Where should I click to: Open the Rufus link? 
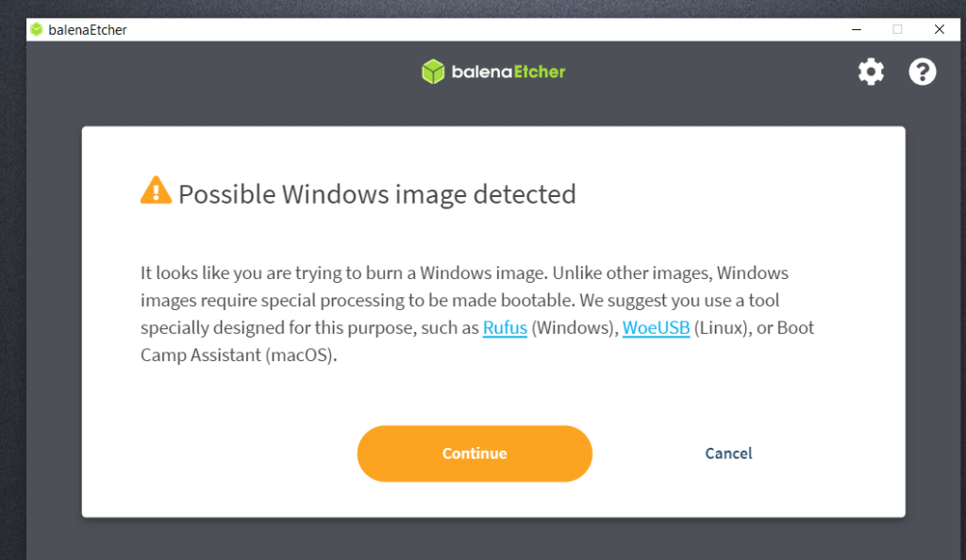[x=505, y=328]
